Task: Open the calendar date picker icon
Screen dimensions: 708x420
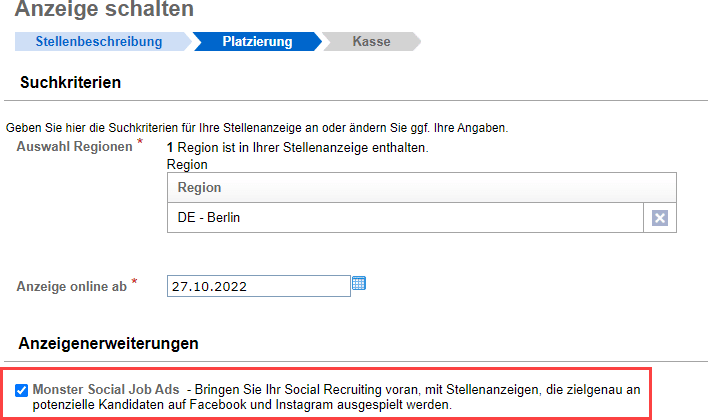Action: pyautogui.click(x=359, y=284)
